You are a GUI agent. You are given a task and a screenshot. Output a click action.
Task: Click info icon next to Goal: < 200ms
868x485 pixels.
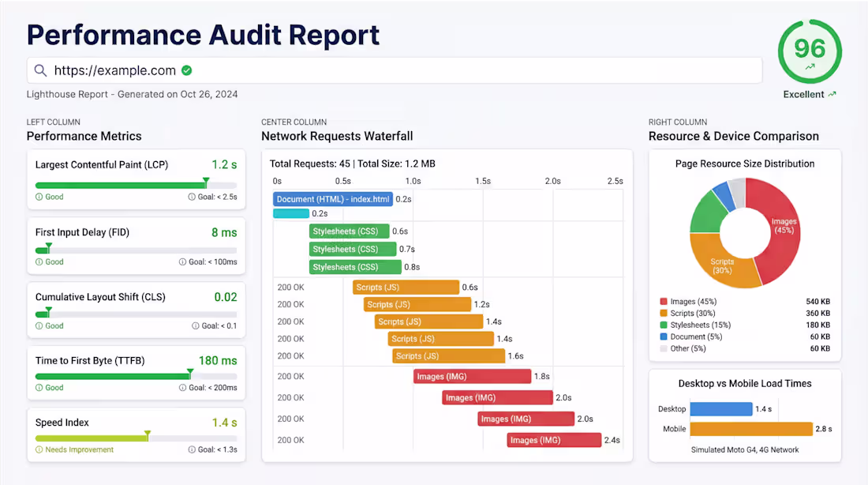coord(181,388)
